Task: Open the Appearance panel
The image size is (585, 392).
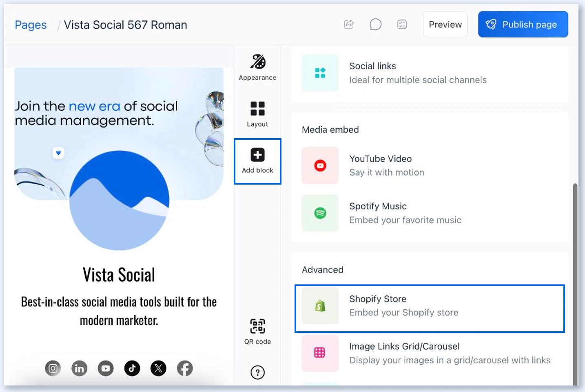Action: [257, 67]
